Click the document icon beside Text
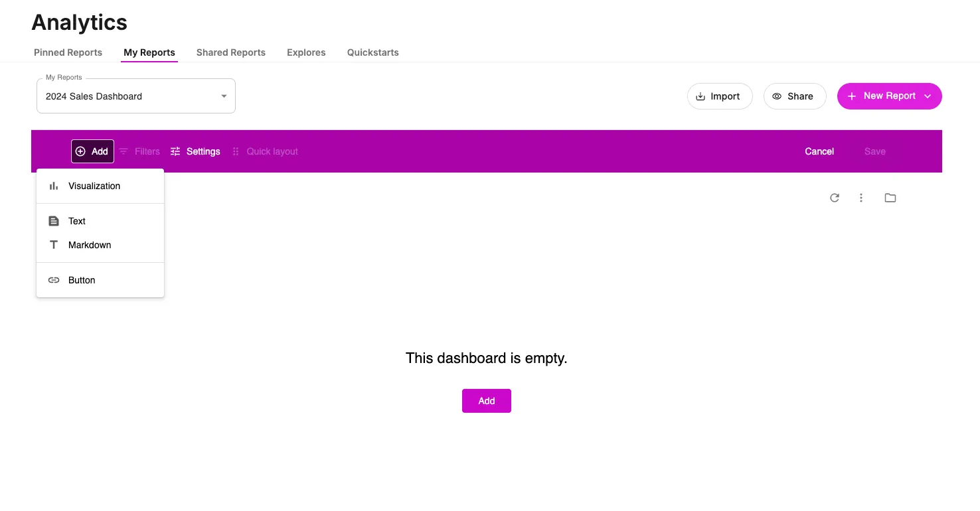The width and height of the screenshot is (980, 511). tap(54, 221)
